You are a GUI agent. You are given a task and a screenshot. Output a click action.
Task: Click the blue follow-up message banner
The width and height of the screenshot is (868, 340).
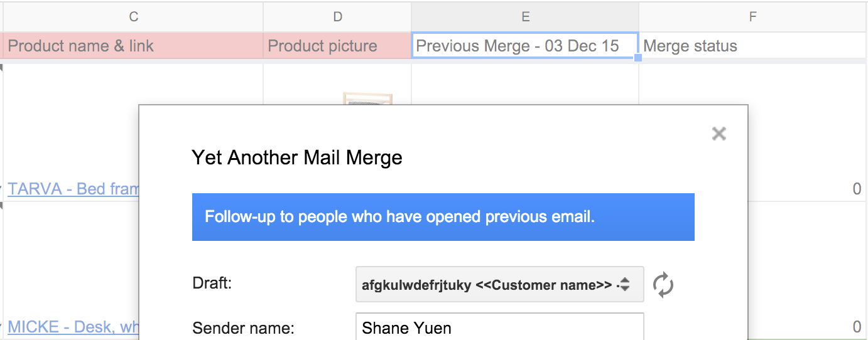[x=443, y=217]
